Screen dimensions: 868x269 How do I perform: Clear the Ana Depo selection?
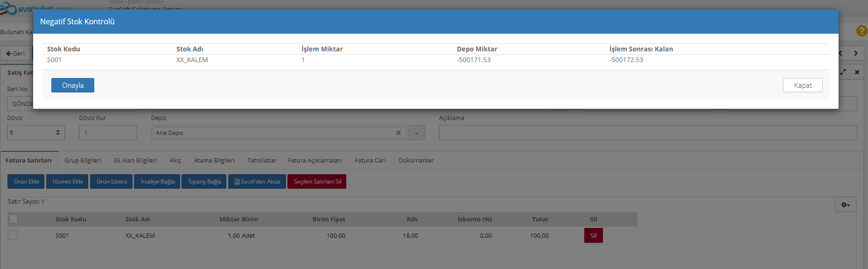(398, 133)
